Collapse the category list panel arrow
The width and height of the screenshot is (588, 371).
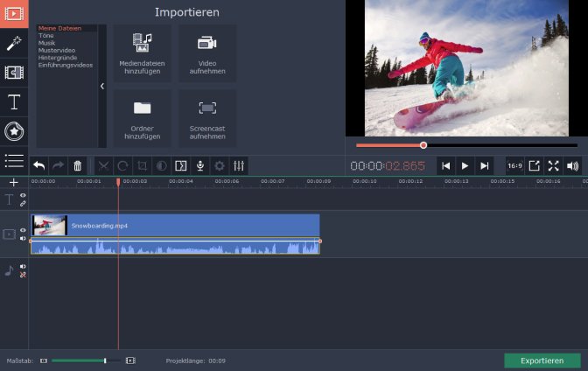[102, 87]
